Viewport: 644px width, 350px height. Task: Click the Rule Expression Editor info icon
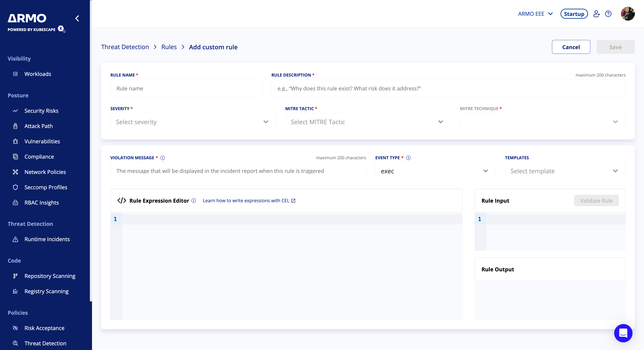(194, 201)
